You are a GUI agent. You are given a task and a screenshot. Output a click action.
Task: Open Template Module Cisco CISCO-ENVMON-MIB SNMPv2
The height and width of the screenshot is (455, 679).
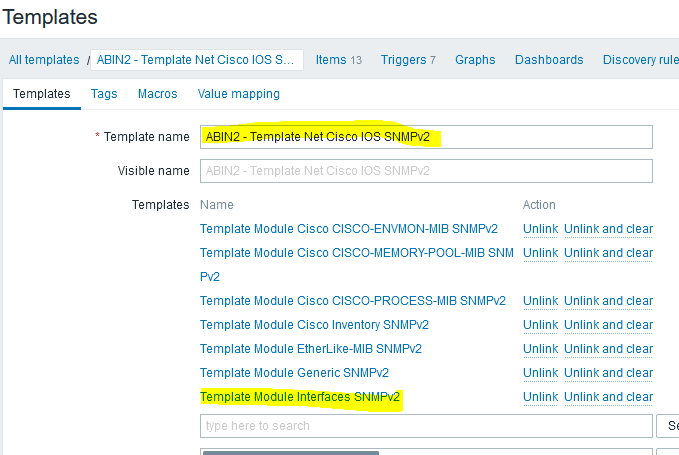click(x=349, y=229)
